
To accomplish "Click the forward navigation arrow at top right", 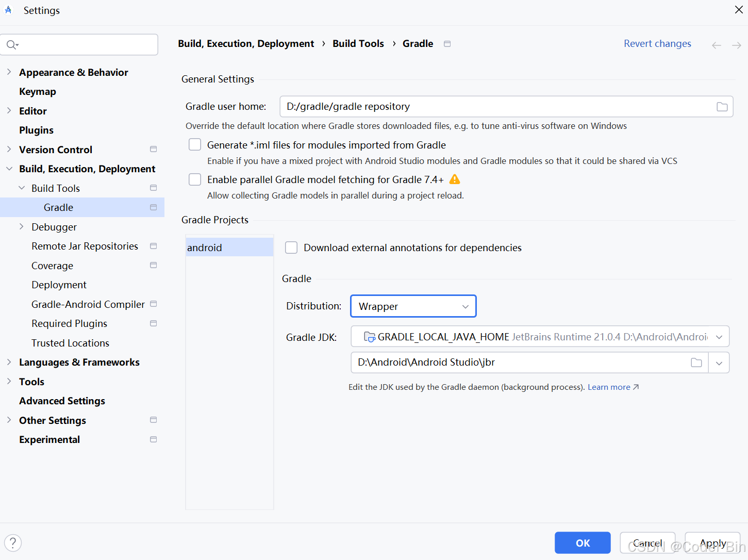I will [x=736, y=45].
